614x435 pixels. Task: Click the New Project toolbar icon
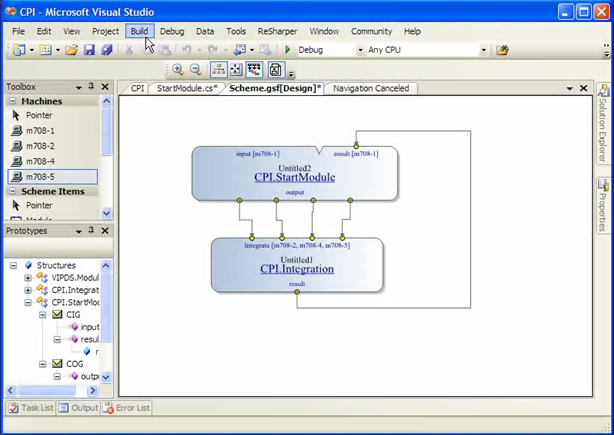[19, 50]
